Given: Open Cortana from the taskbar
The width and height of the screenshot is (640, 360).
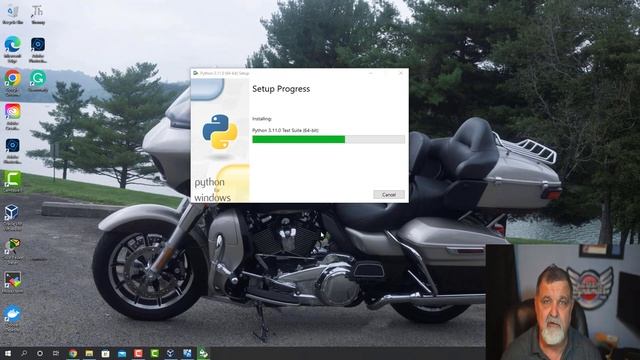Looking at the screenshot, I should (40, 353).
